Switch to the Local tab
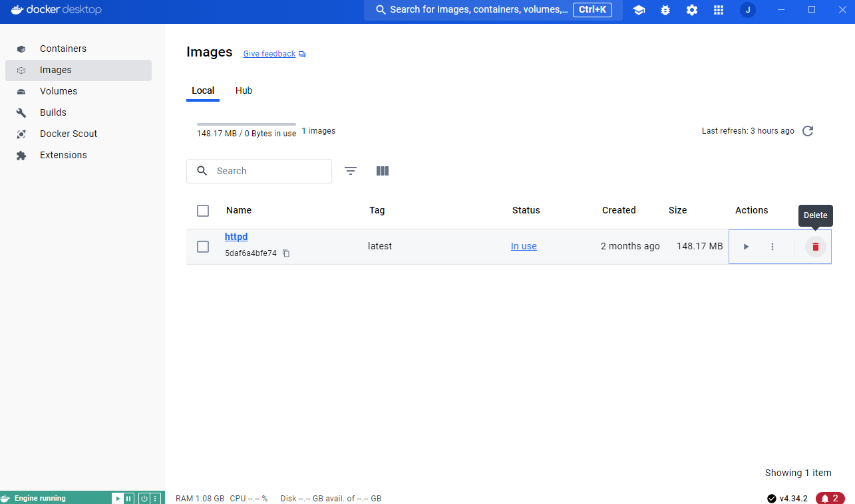 point(203,91)
